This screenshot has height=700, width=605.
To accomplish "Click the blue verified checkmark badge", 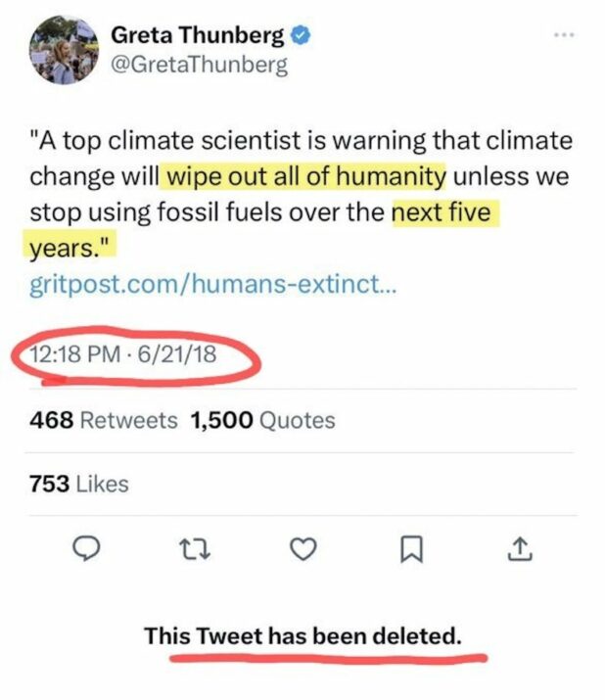I will [x=303, y=37].
